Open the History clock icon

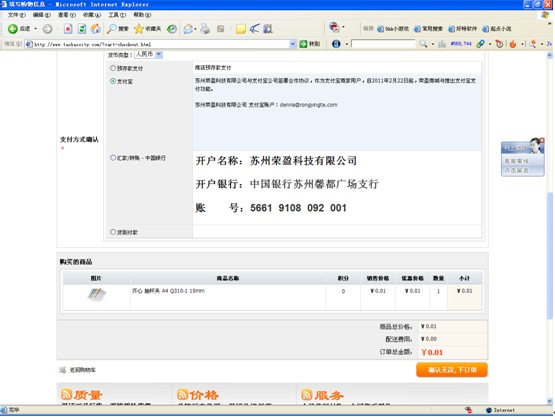[172, 29]
